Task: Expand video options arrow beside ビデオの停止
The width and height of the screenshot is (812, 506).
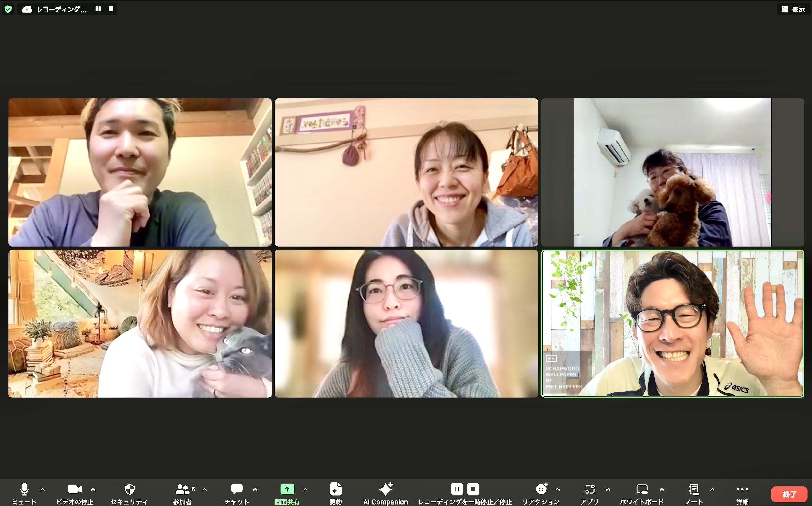Action: [x=93, y=489]
